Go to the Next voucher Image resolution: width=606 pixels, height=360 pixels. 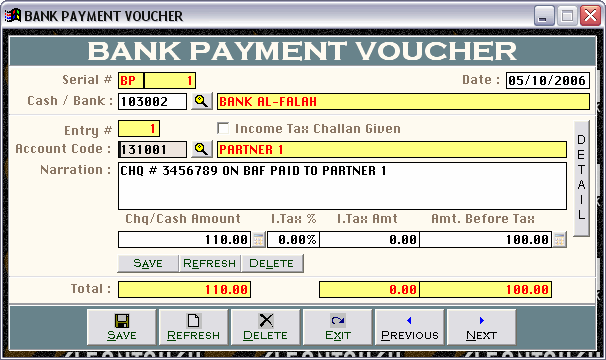pyautogui.click(x=481, y=327)
